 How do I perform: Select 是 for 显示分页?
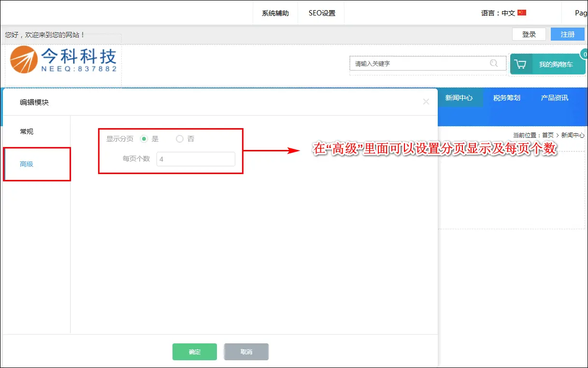click(144, 139)
